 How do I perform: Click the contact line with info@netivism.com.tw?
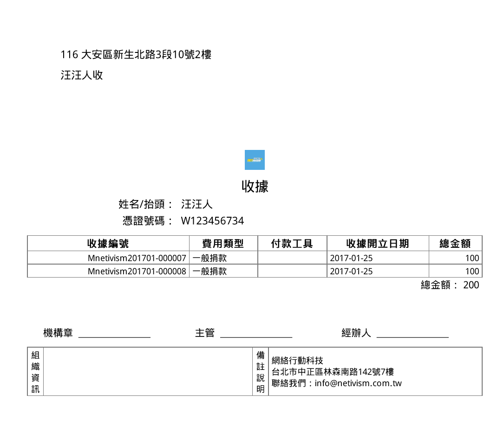click(336, 383)
